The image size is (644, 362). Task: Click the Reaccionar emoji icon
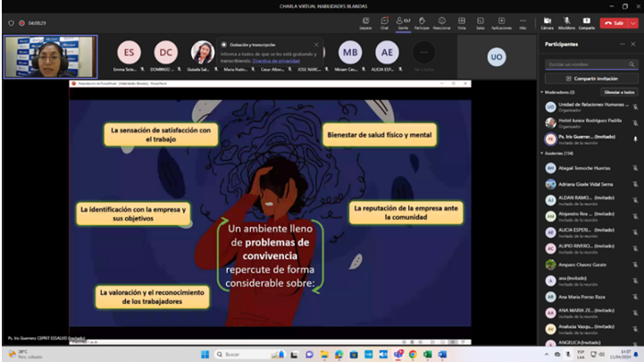[441, 23]
